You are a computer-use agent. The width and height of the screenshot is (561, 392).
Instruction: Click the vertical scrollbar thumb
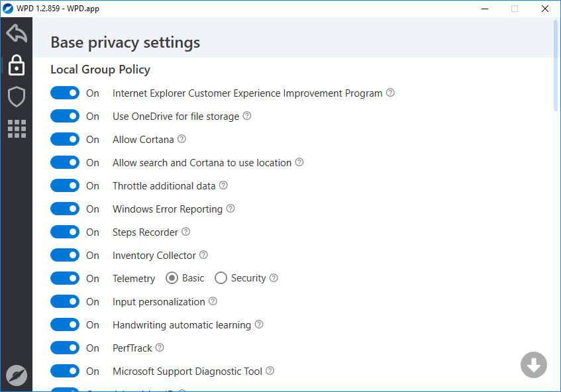tap(556, 66)
